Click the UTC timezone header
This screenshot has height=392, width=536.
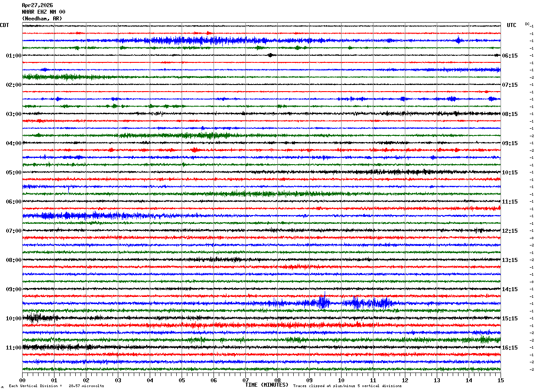pyautogui.click(x=512, y=25)
